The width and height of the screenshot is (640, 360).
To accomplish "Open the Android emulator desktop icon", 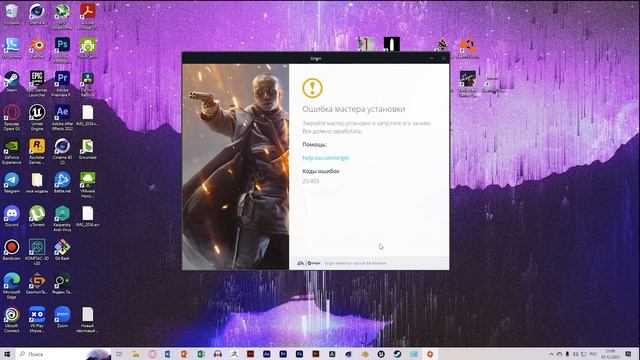I will click(x=87, y=47).
